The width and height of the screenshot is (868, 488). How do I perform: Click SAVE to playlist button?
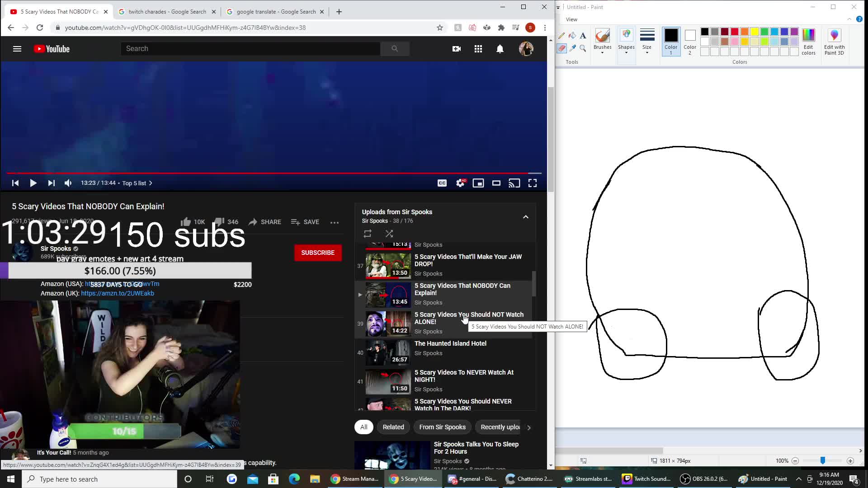pos(305,222)
